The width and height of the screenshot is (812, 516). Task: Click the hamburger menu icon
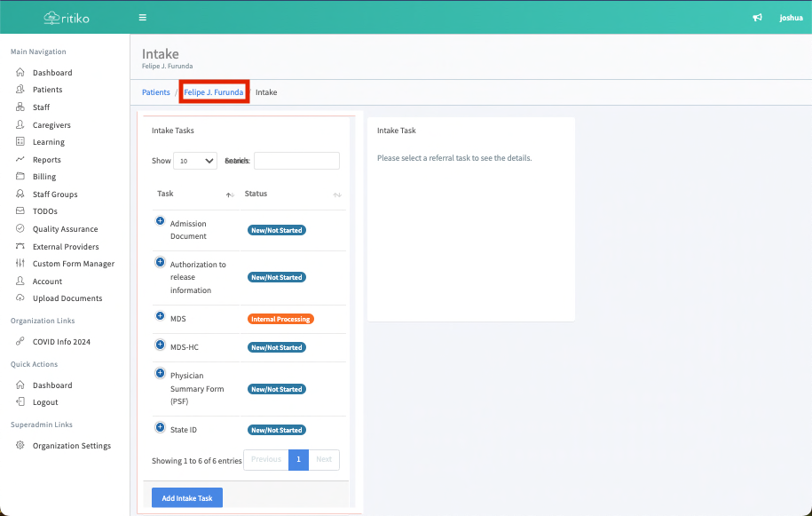tap(143, 18)
